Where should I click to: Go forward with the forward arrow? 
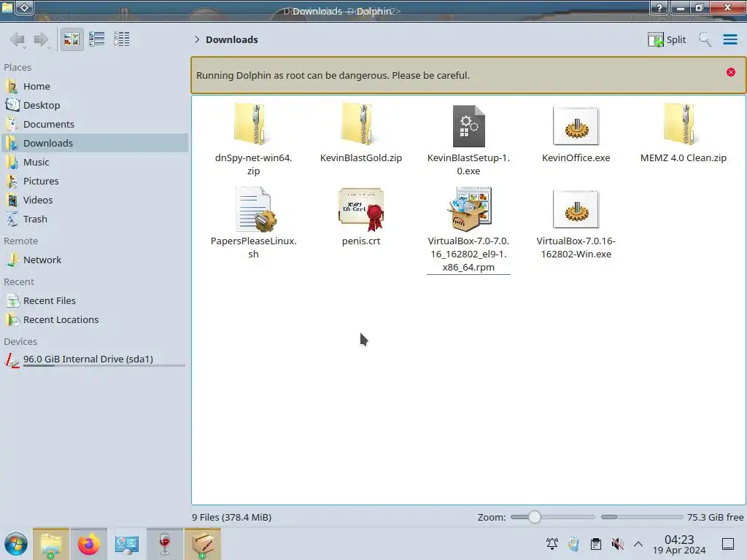click(42, 39)
